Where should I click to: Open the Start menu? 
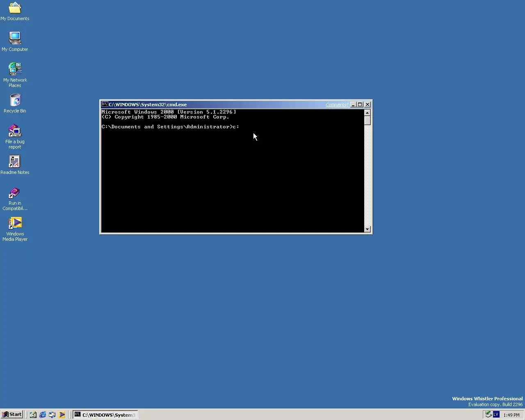click(x=11, y=415)
